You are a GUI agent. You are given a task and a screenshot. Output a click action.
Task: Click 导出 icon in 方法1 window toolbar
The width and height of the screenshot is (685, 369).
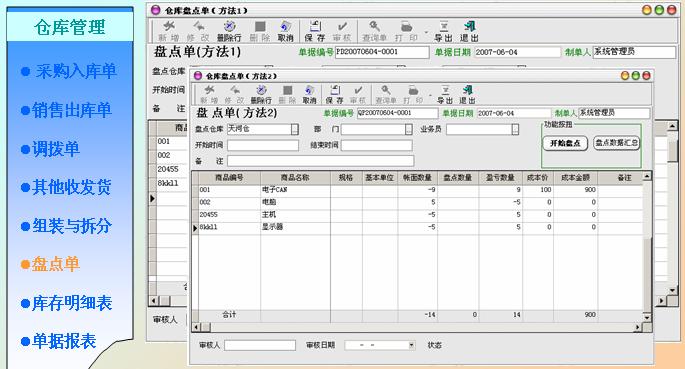444,27
